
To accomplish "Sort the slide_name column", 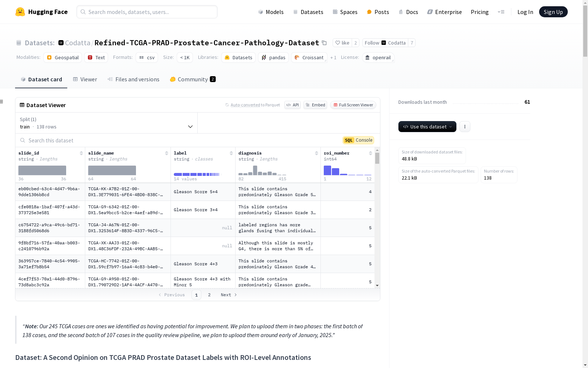I will pyautogui.click(x=166, y=153).
